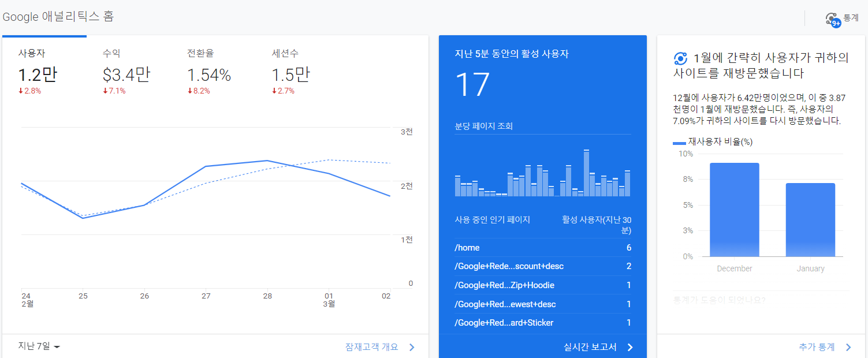Screen dimensions: 868x358
Task: Click the /Google+Rede...scount+desc page row
Action: click(543, 266)
